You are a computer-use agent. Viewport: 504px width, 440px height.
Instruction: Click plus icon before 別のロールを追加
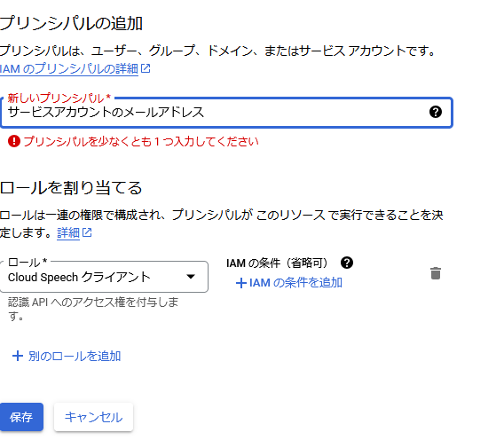click(18, 356)
